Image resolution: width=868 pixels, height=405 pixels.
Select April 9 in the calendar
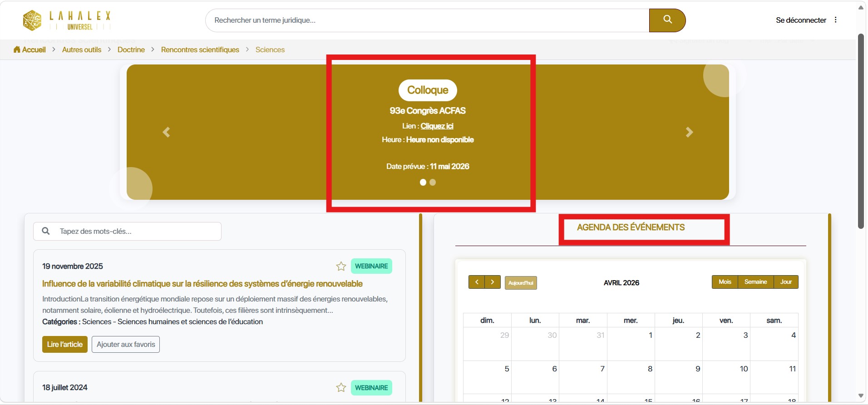point(678,378)
